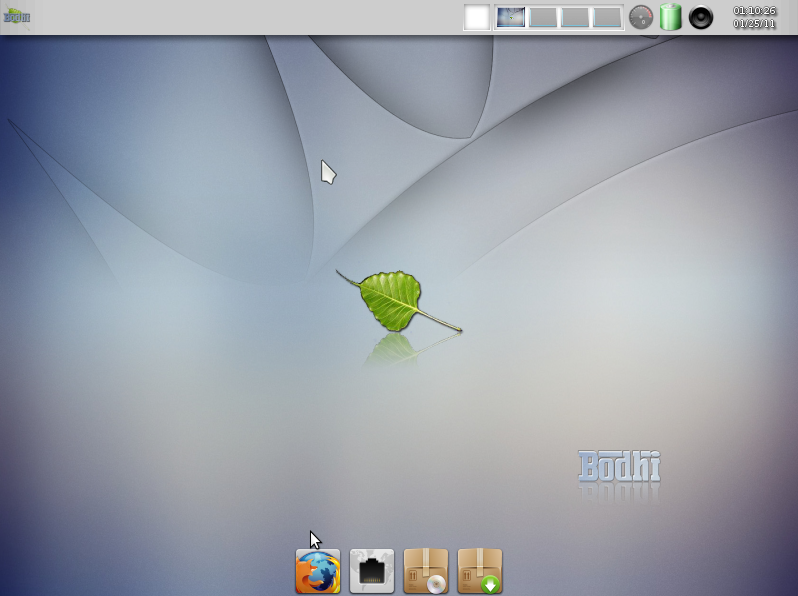Open the Bodhi main menu button
798x596 pixels.
pyautogui.click(x=17, y=16)
